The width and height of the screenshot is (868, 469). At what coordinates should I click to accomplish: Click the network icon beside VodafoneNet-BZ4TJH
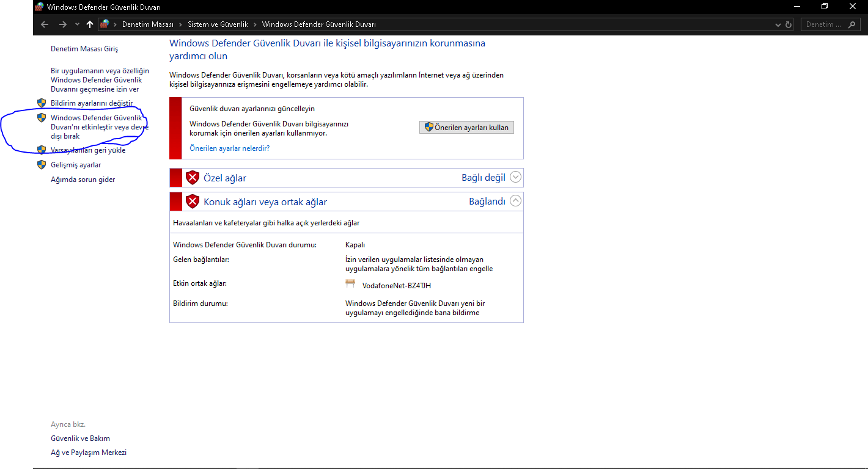coord(350,283)
